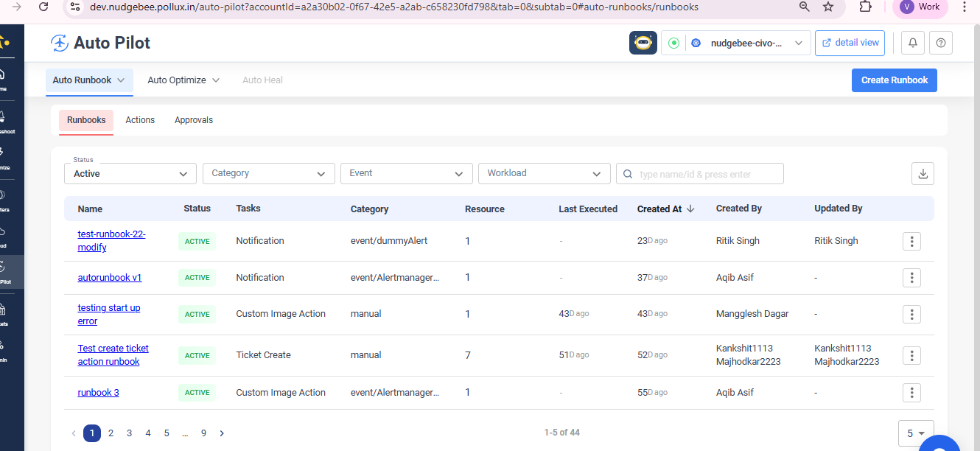Sort by Created At arrow
This screenshot has height=451, width=980.
(x=690, y=209)
